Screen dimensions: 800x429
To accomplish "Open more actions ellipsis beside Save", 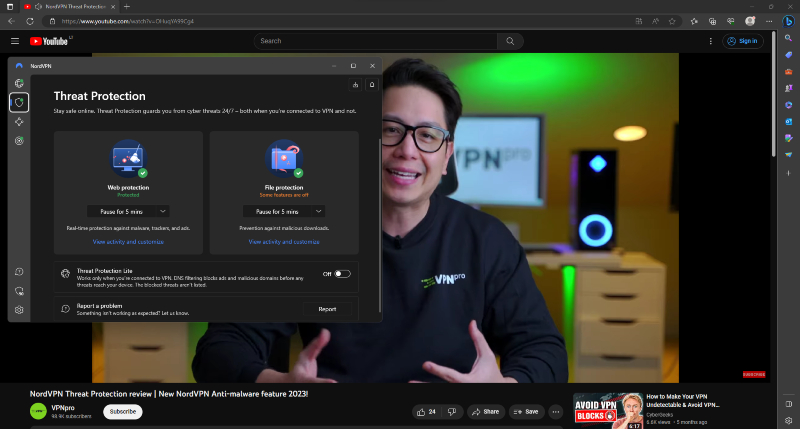I will point(556,412).
